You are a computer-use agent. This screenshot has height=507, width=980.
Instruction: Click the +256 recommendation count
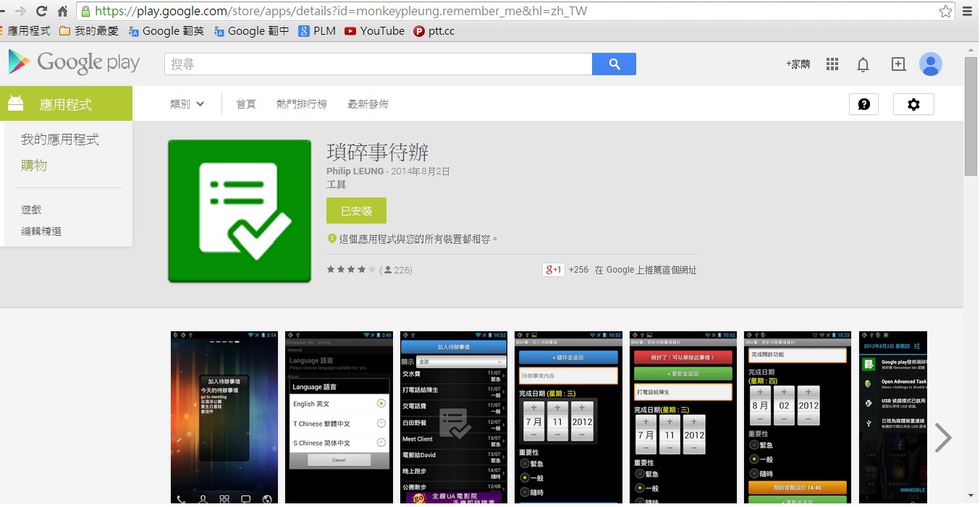[x=578, y=270]
